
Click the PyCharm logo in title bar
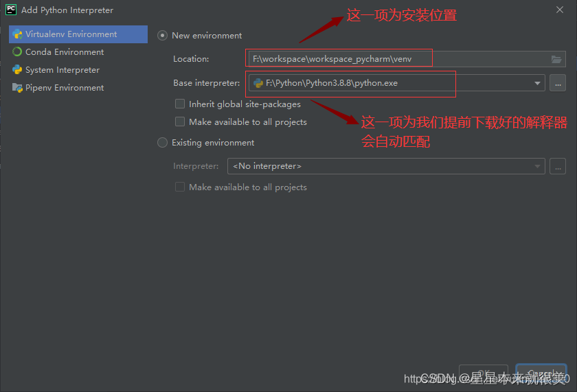click(x=11, y=10)
